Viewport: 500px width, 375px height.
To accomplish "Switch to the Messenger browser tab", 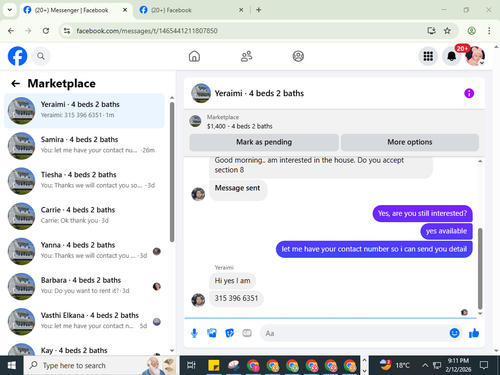I will point(75,10).
